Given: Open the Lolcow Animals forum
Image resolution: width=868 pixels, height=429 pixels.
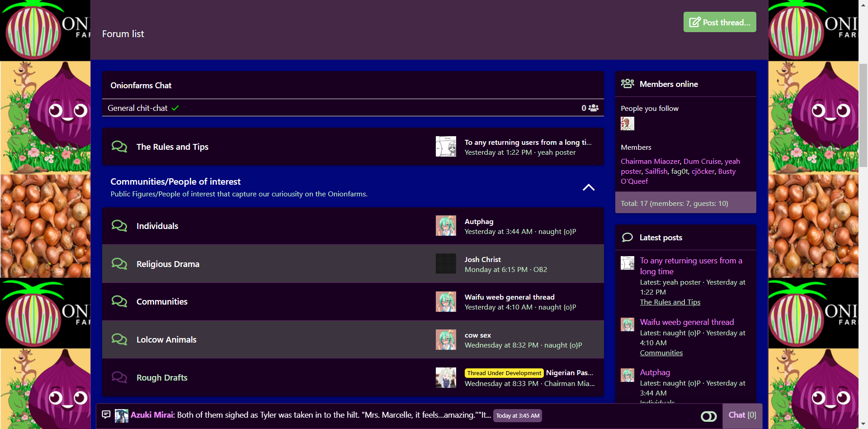Looking at the screenshot, I should (x=166, y=340).
